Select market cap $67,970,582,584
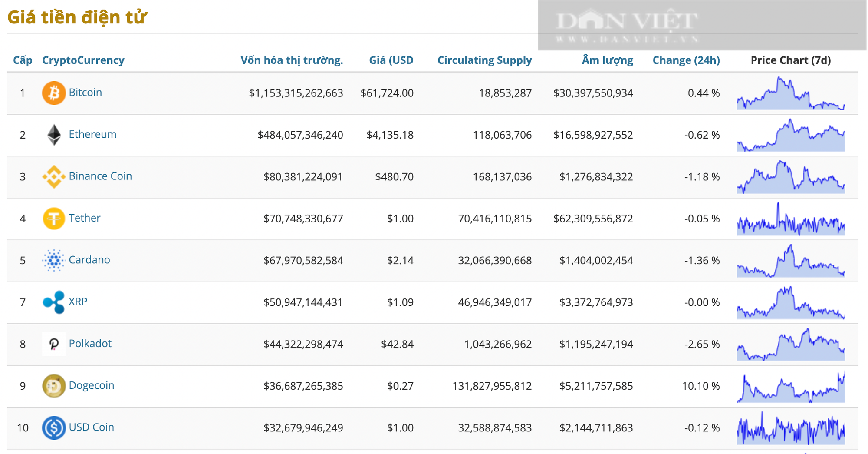 [303, 261]
